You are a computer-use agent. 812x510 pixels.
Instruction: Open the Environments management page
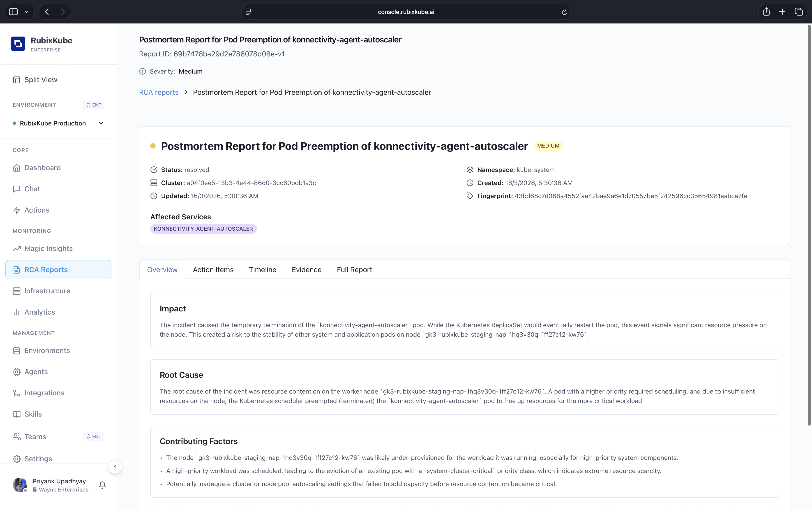[47, 350]
